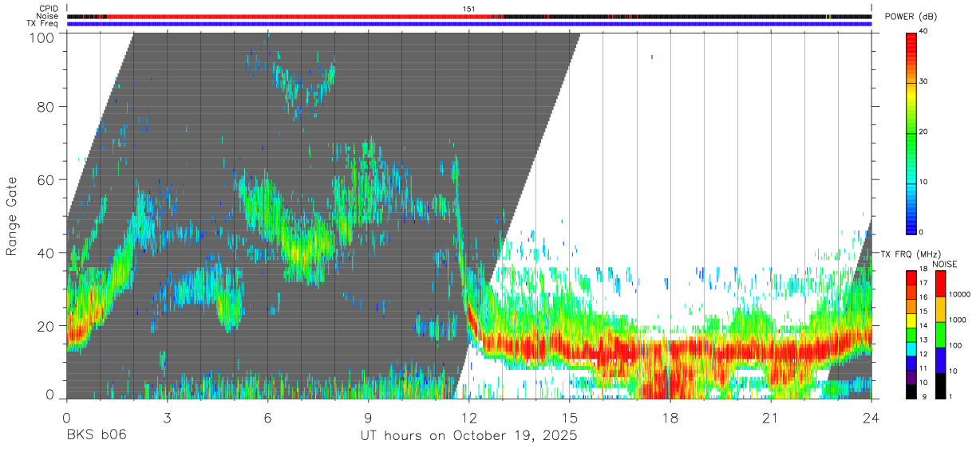Click the 'CPID' row label
The width and height of the screenshot is (980, 452).
pyautogui.click(x=49, y=9)
